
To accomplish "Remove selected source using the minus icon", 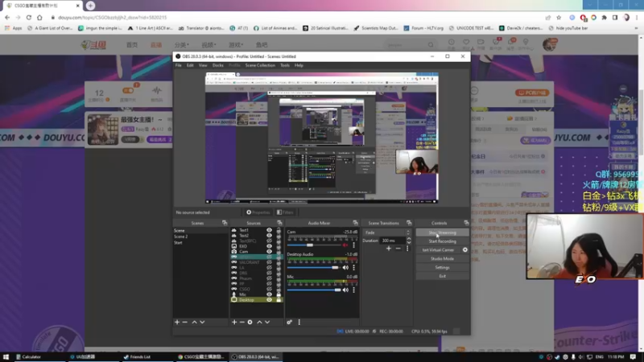I will [242, 323].
